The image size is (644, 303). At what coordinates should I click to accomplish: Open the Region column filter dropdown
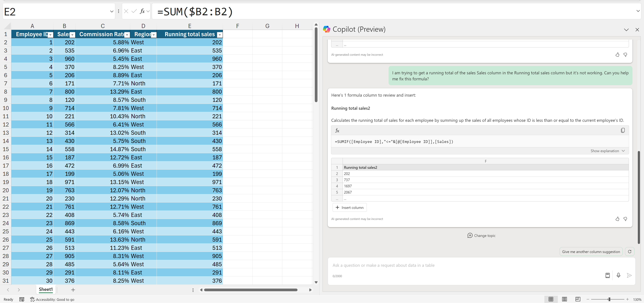(x=154, y=35)
